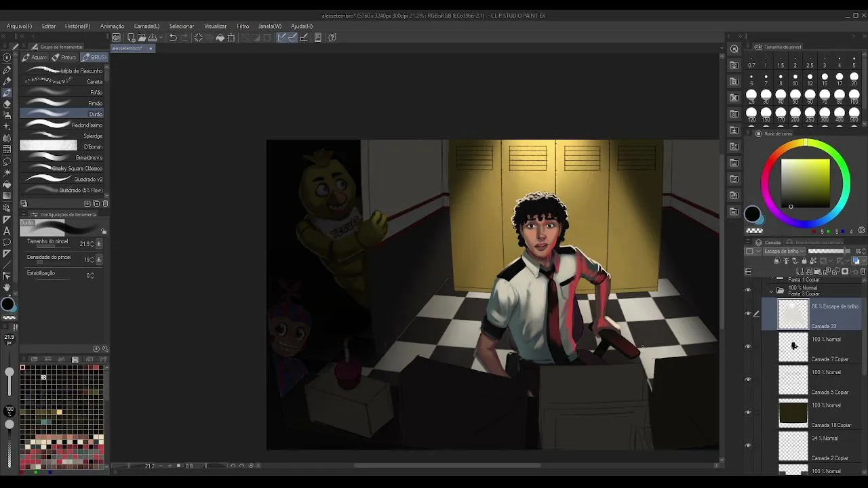868x488 pixels.
Task: Open brush density dynamics settings button
Action: [99, 259]
